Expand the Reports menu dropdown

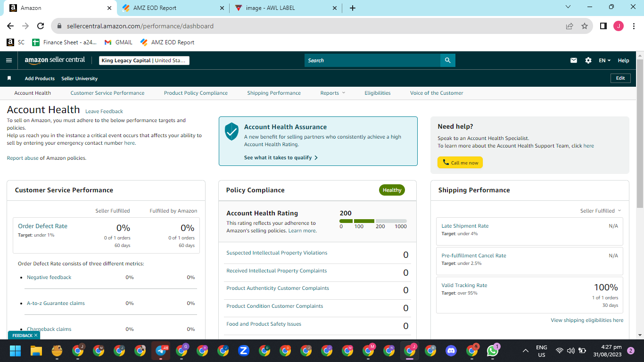click(x=333, y=93)
